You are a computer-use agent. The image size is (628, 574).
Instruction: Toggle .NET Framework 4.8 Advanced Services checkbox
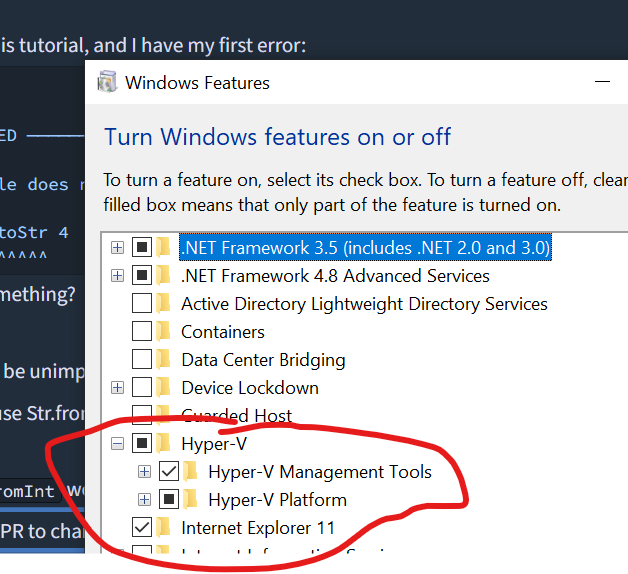pyautogui.click(x=142, y=276)
